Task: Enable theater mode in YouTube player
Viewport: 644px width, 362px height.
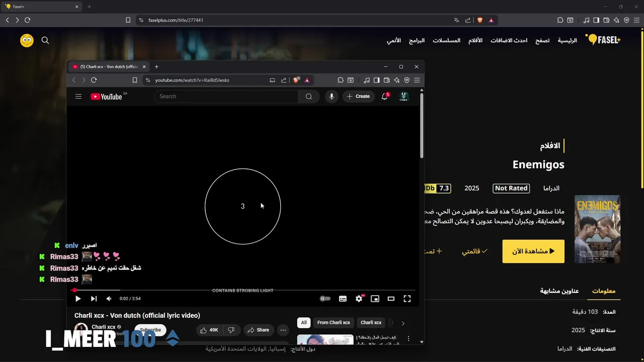Action: 391,299
